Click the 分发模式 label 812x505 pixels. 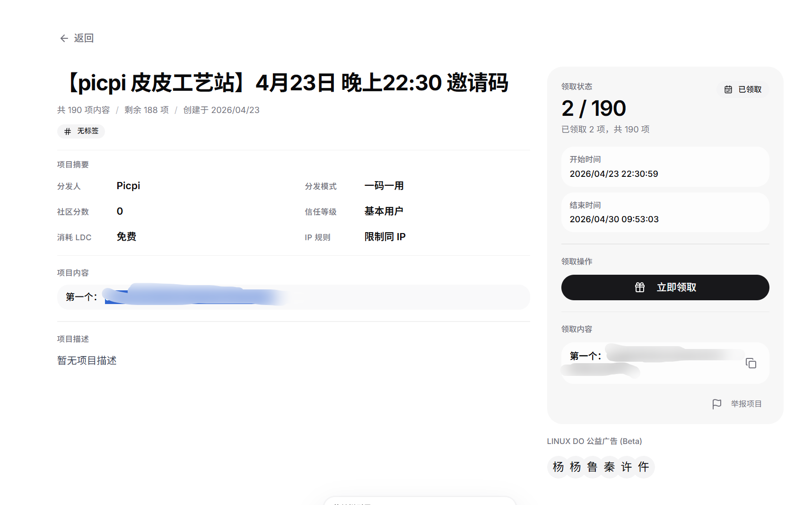pyautogui.click(x=321, y=186)
